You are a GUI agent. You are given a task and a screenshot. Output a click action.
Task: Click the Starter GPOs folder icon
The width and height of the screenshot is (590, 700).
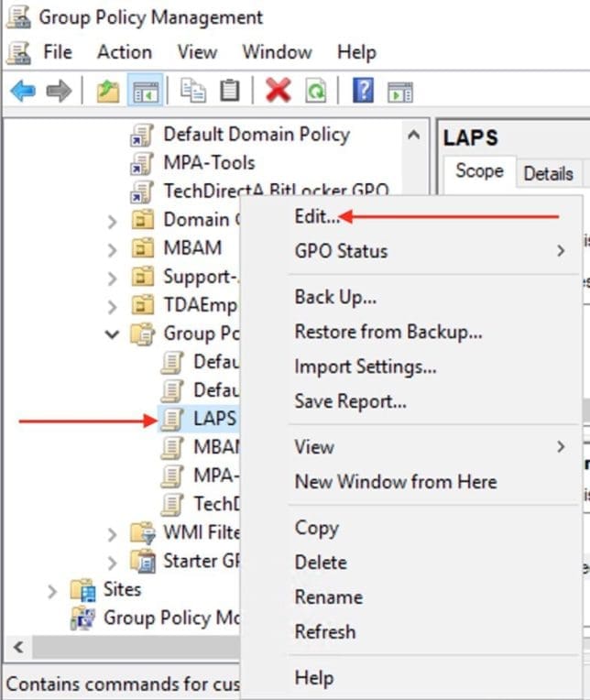coord(143,561)
